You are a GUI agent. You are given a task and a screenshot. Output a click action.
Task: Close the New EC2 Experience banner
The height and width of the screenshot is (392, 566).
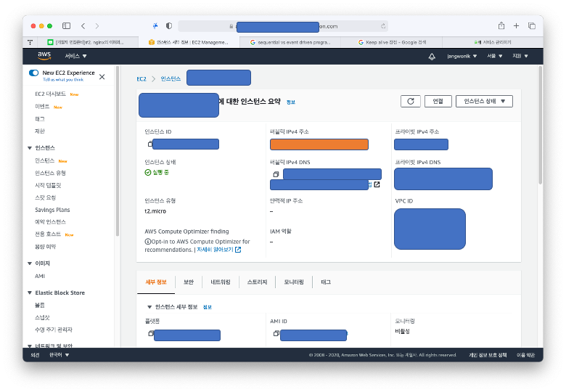pyautogui.click(x=102, y=77)
